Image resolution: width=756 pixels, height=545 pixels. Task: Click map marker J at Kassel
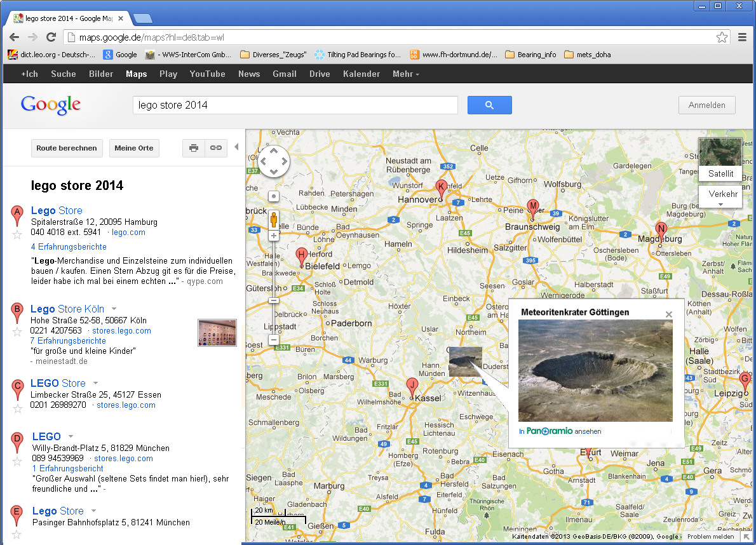point(412,388)
